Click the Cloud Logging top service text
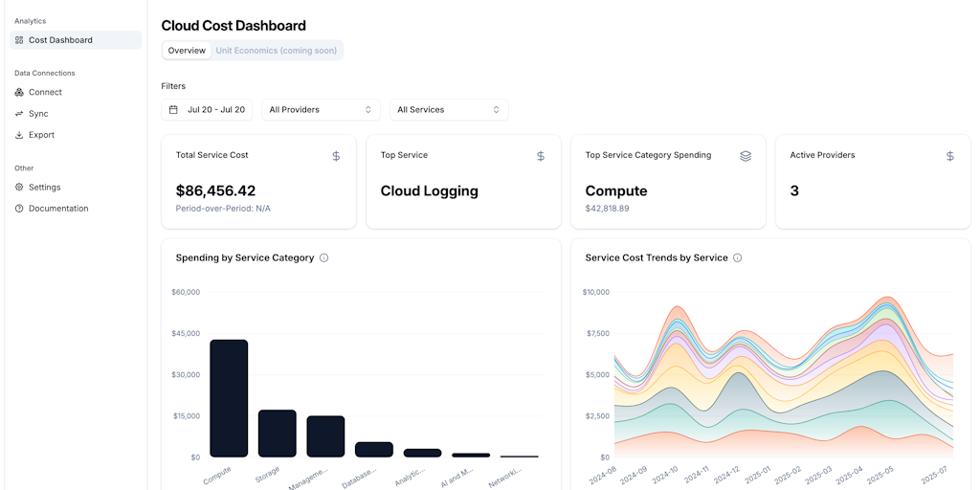980x490 pixels. (x=430, y=190)
